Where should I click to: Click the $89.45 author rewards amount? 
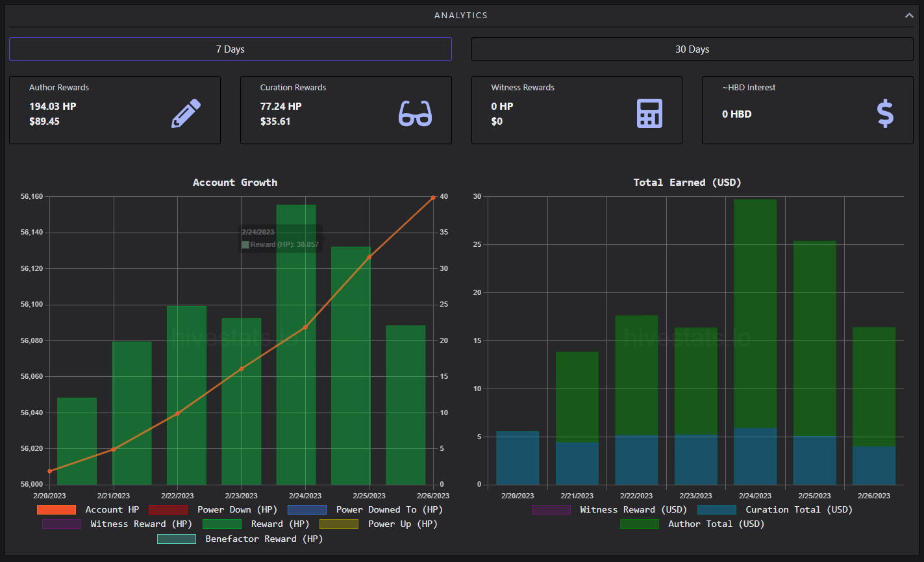click(x=44, y=121)
